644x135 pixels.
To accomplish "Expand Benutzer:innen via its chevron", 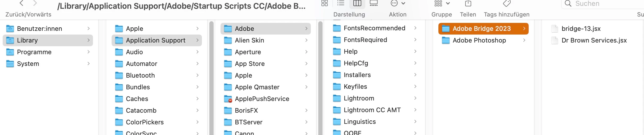I will (x=88, y=28).
